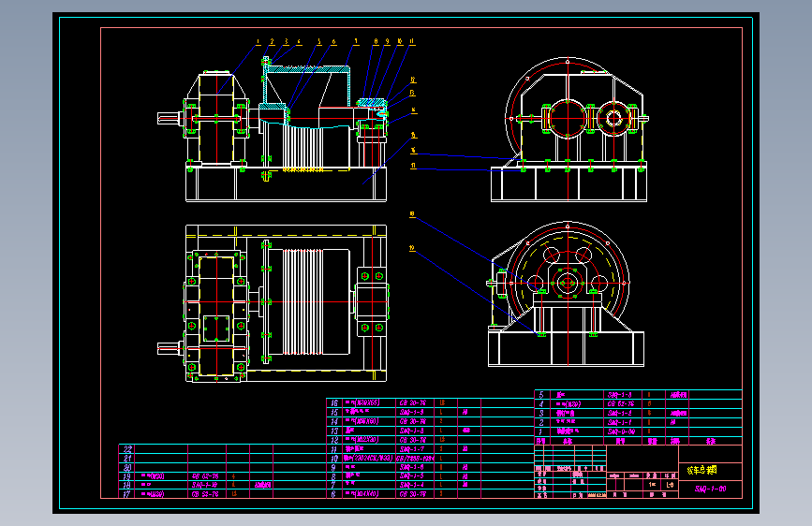
Task: Select part code SJQ-1-7 in row 11
Action: coord(412,449)
